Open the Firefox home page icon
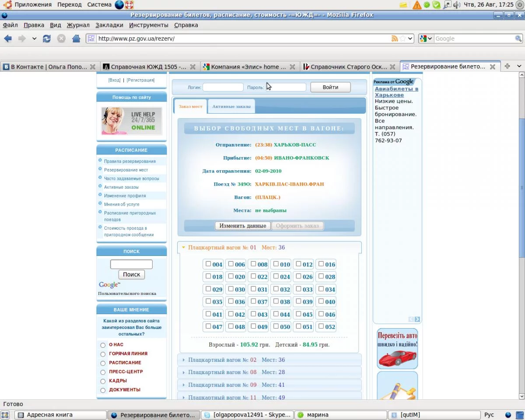Screen dimensions: 525x420 coord(76,38)
